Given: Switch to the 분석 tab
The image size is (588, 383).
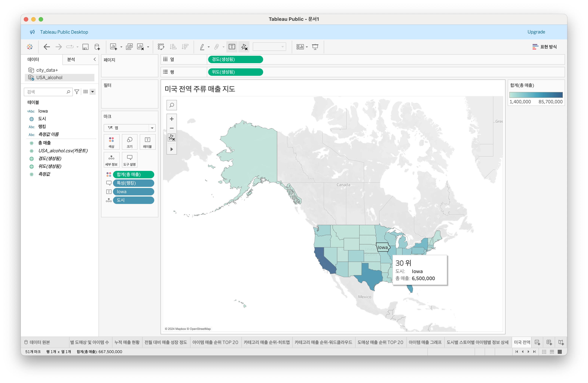Looking at the screenshot, I should point(71,59).
